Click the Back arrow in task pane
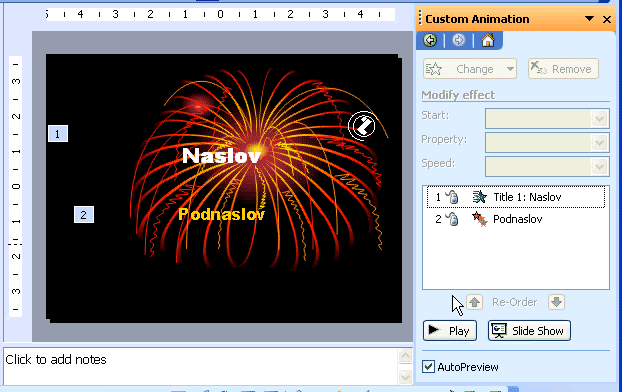The height and width of the screenshot is (392, 622). 430,40
